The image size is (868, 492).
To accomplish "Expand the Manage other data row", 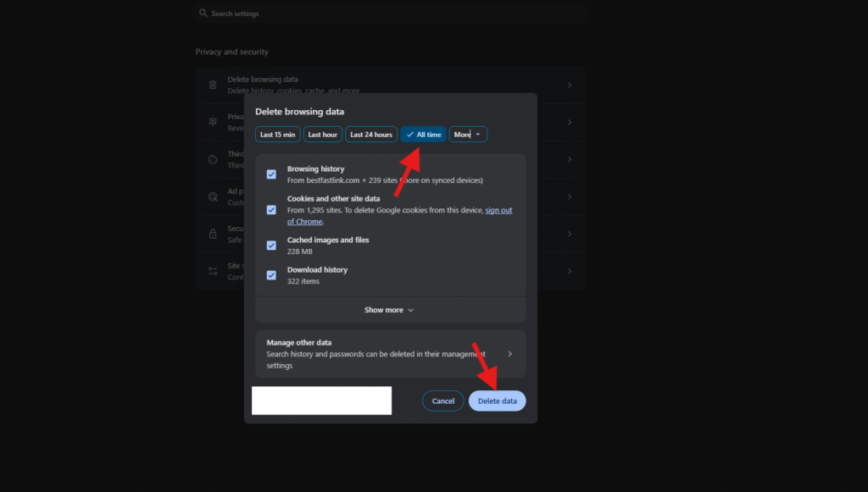I will point(509,353).
